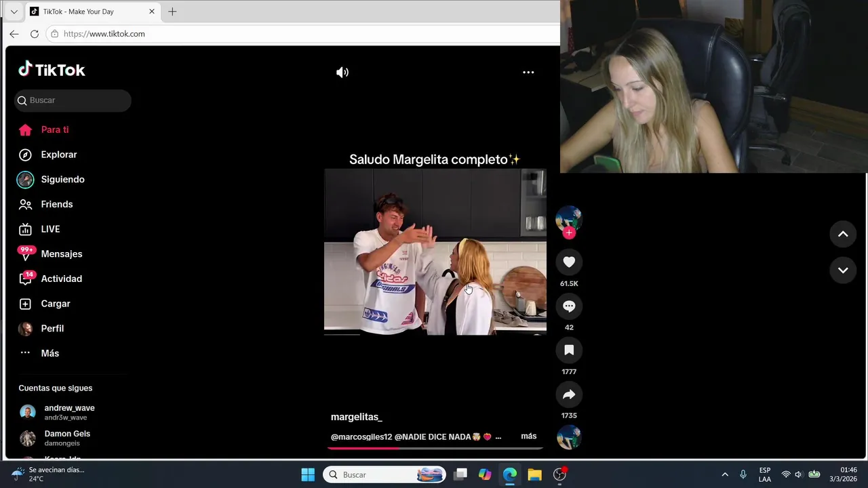
Task: Switch to Microsoft Edge on taskbar
Action: pyautogui.click(x=510, y=474)
